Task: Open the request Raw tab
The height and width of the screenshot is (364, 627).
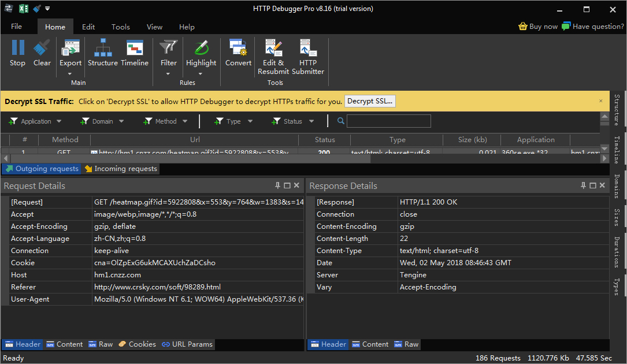Action: click(x=101, y=344)
